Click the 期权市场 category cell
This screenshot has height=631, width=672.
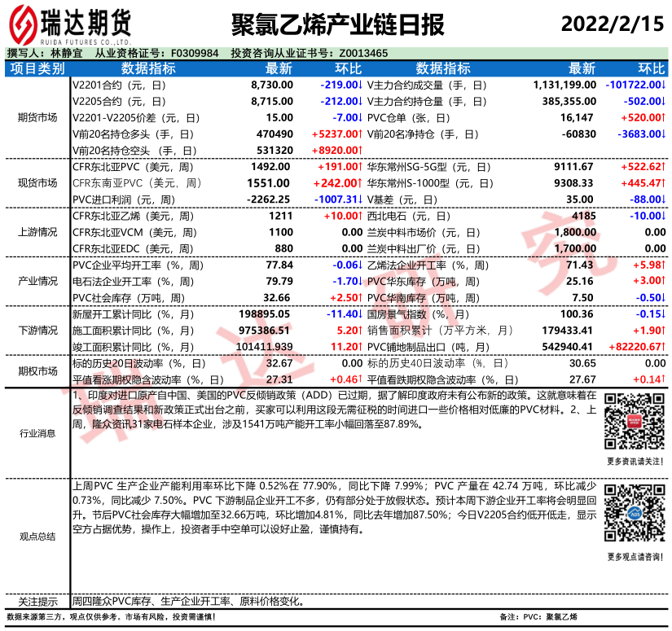point(37,371)
